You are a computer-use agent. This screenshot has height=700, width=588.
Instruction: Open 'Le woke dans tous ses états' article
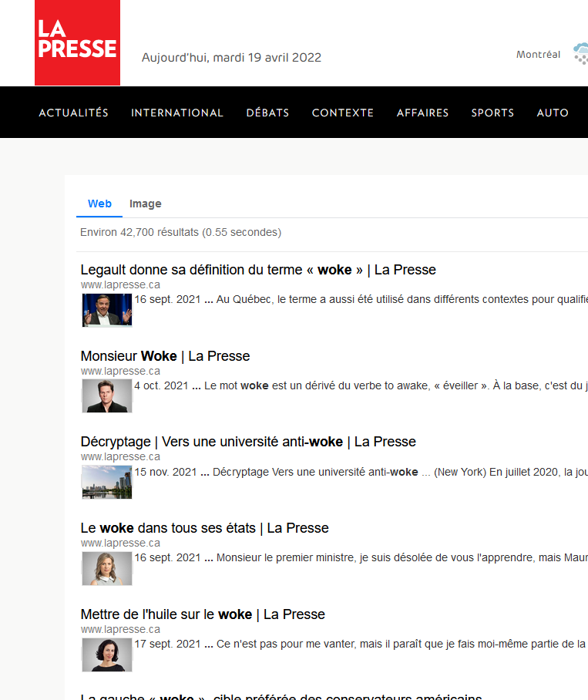(x=204, y=527)
